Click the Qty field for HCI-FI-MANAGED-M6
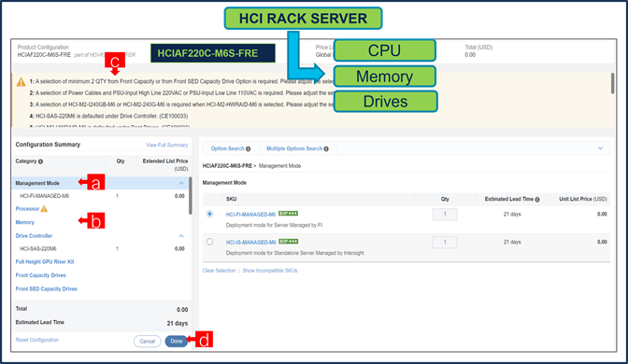 point(445,215)
